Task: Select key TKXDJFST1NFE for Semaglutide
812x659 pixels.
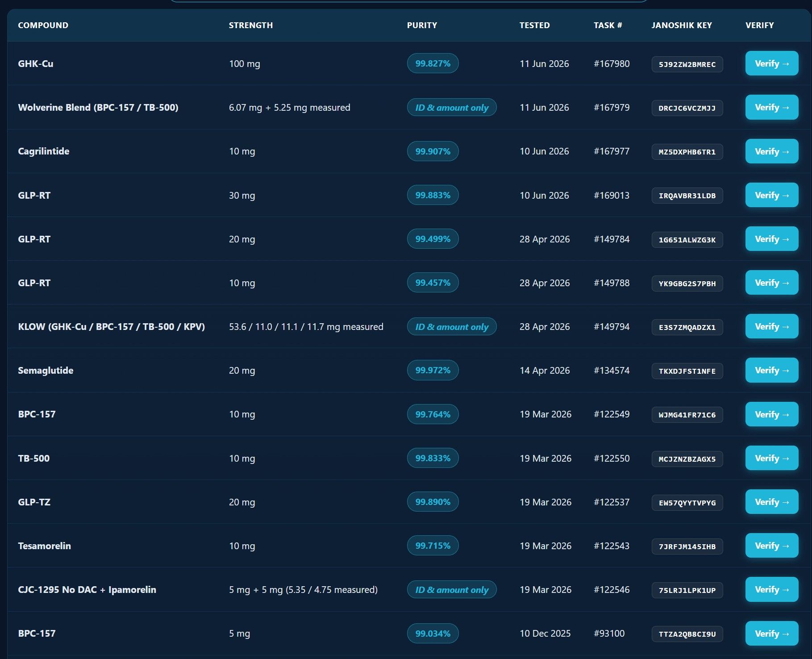Action: (x=687, y=371)
